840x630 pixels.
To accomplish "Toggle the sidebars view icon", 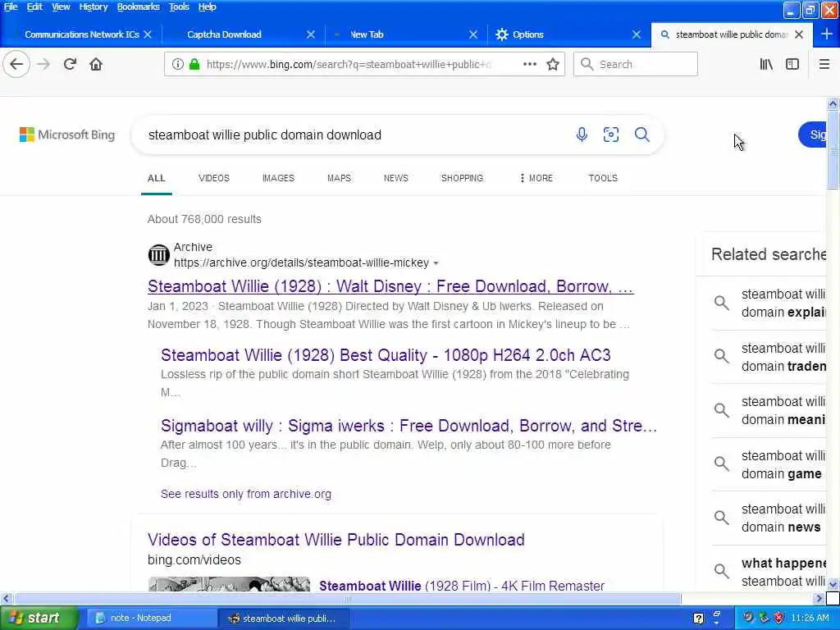I will pyautogui.click(x=792, y=64).
